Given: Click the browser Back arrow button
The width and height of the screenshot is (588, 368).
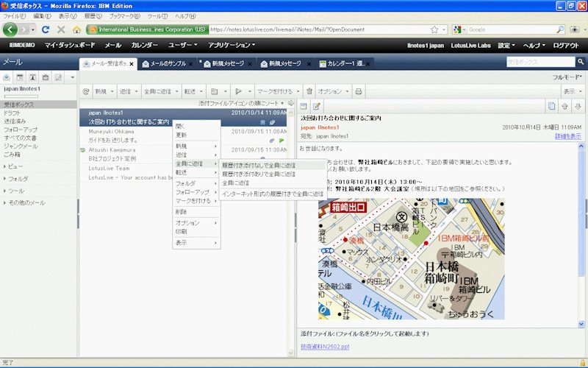Looking at the screenshot, I should point(10,29).
